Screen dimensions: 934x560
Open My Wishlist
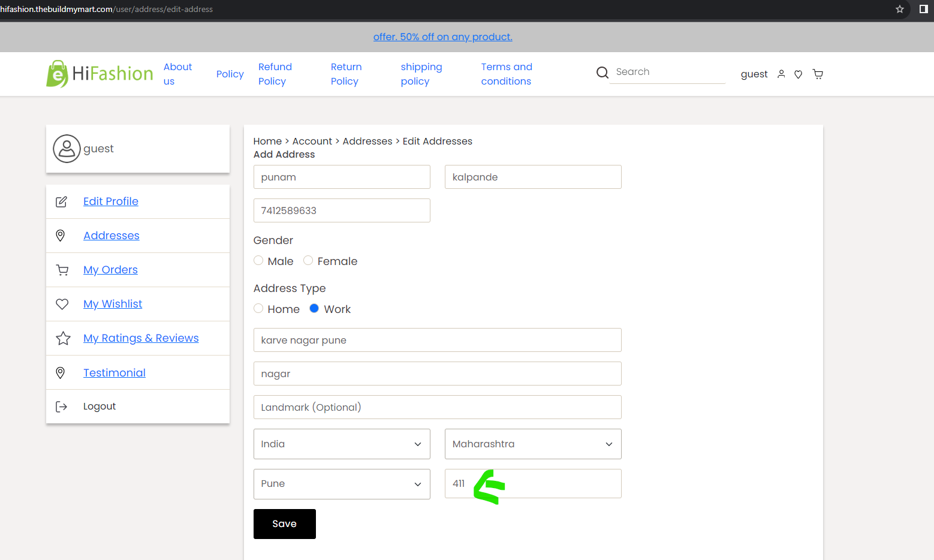(113, 304)
